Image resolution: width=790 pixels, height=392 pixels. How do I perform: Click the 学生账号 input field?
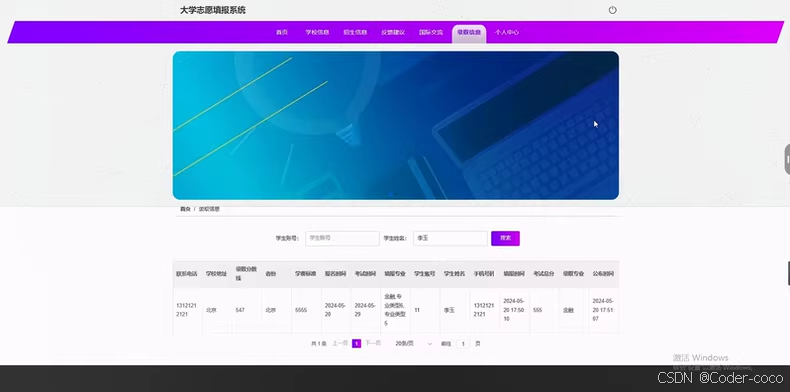(x=342, y=238)
